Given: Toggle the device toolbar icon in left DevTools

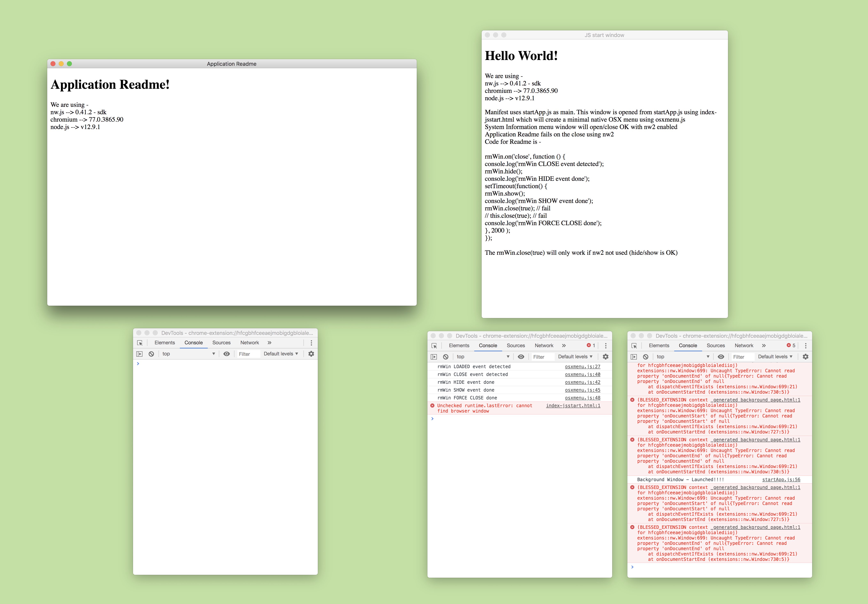Looking at the screenshot, I should (x=140, y=354).
